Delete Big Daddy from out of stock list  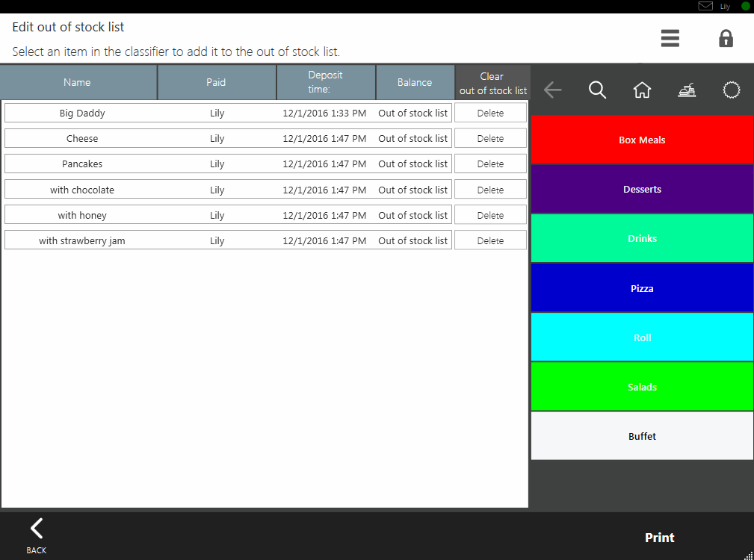490,113
